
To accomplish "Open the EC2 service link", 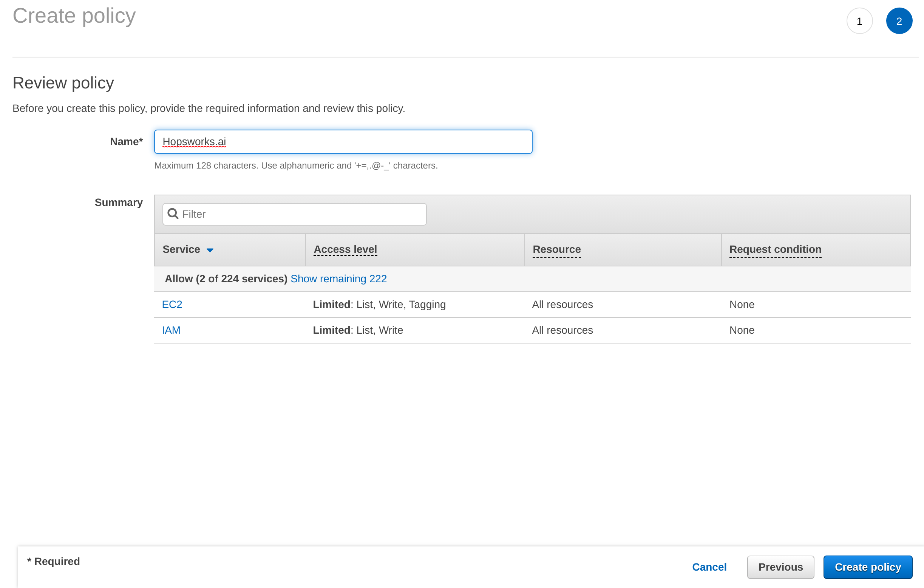I will pyautogui.click(x=172, y=304).
